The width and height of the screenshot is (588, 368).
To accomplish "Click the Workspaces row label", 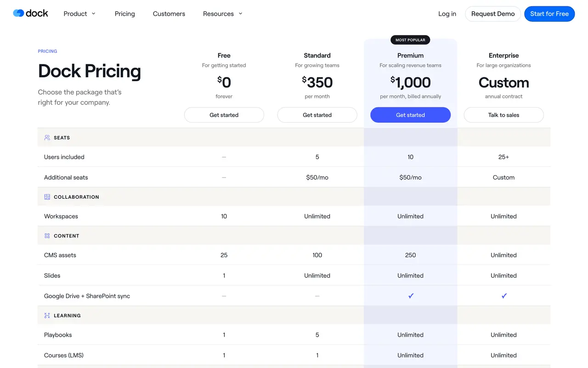I will click(61, 216).
